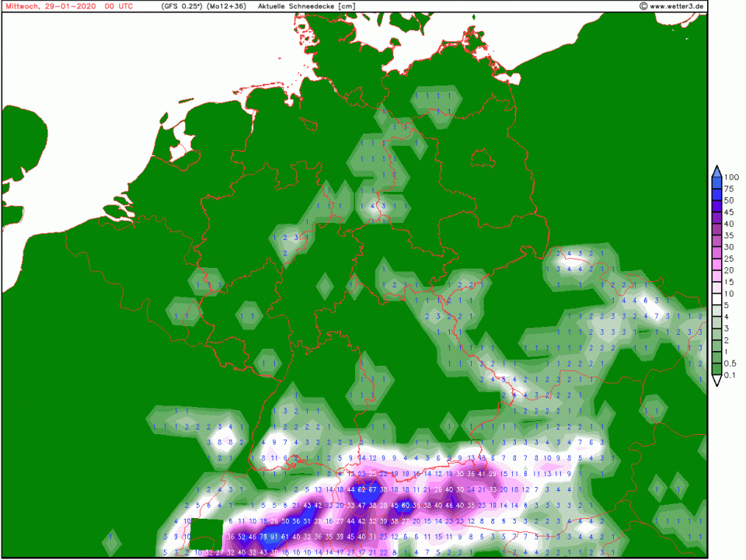Select the legend swatch between 20 and 25
Viewport: 746px width, 560px height.
(716, 264)
